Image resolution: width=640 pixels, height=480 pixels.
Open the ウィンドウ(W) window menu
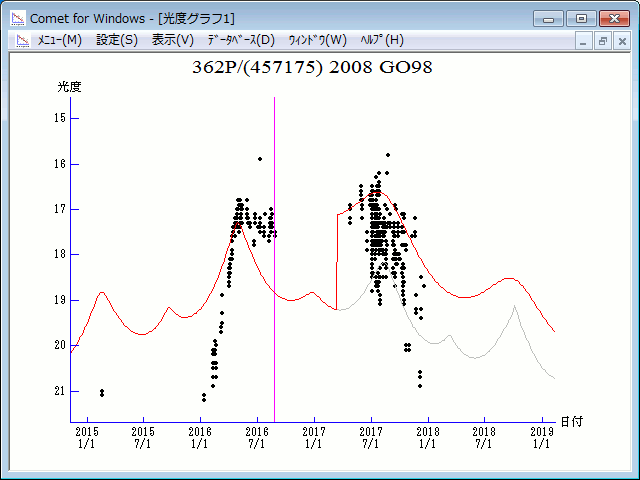pyautogui.click(x=317, y=40)
